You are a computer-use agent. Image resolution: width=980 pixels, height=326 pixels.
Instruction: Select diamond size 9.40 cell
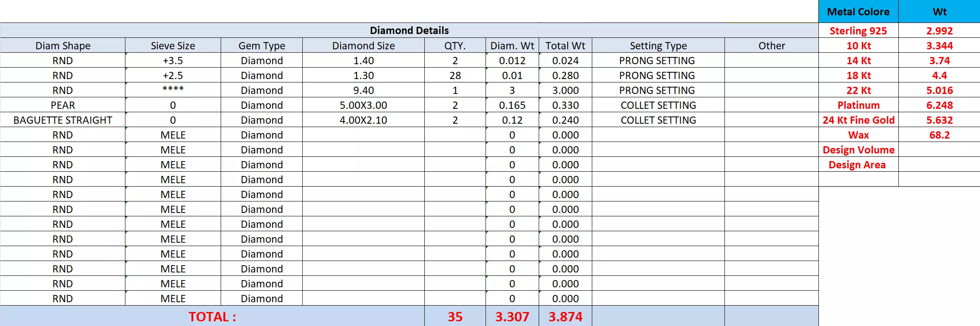tap(364, 90)
